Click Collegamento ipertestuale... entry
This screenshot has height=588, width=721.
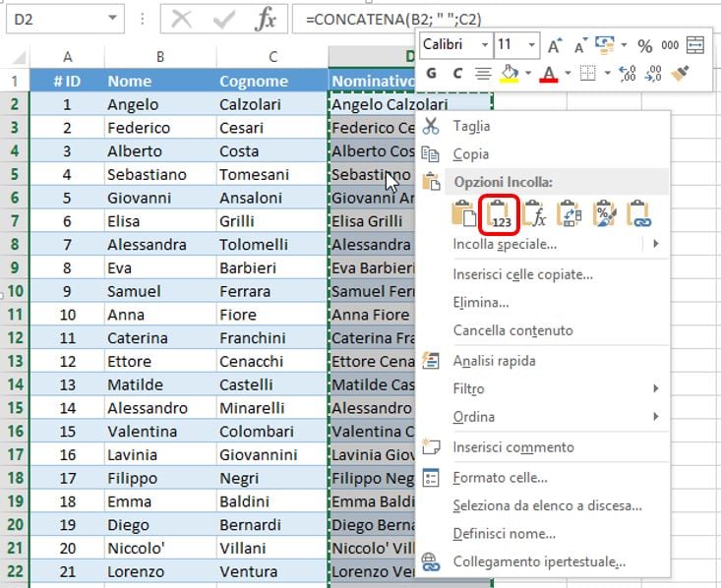tap(539, 561)
